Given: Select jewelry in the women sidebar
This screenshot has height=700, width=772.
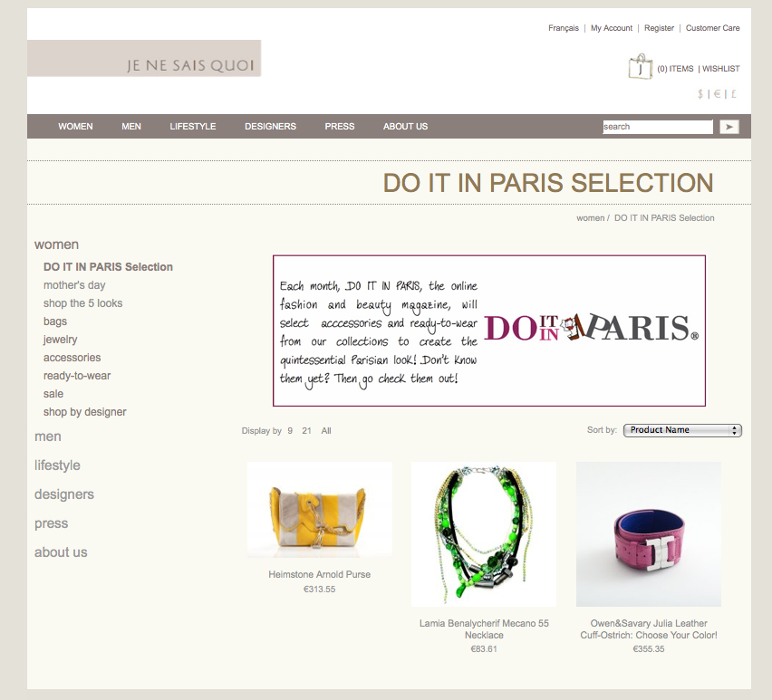Looking at the screenshot, I should pos(60,340).
